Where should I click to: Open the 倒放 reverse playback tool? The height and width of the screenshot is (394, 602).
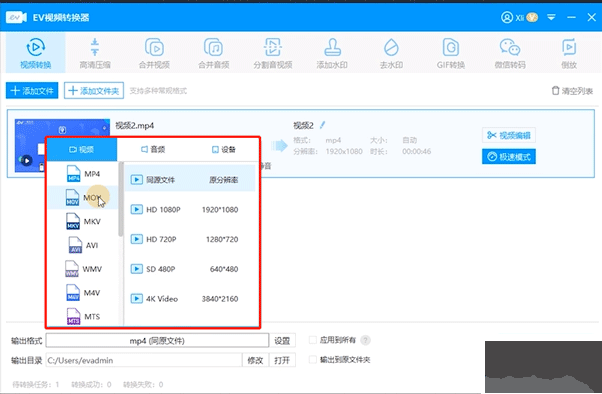569,53
